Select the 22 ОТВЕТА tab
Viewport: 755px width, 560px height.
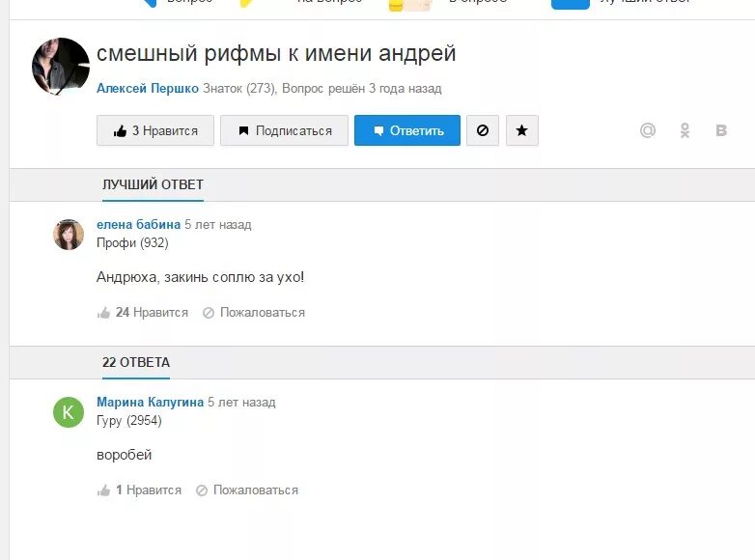[x=136, y=362]
